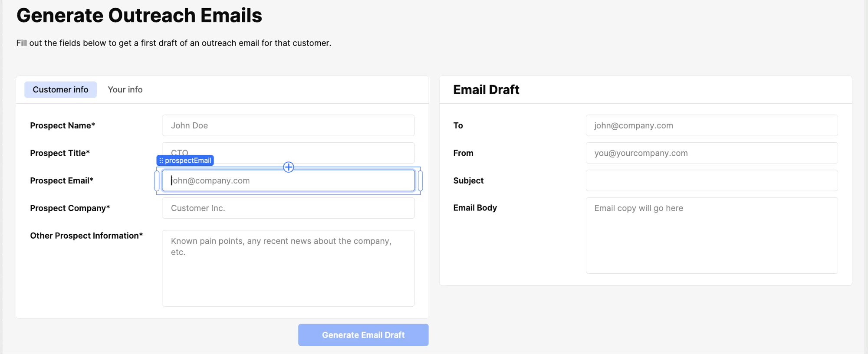
Task: Click the prospectEmail component drag handle tag
Action: coord(185,161)
